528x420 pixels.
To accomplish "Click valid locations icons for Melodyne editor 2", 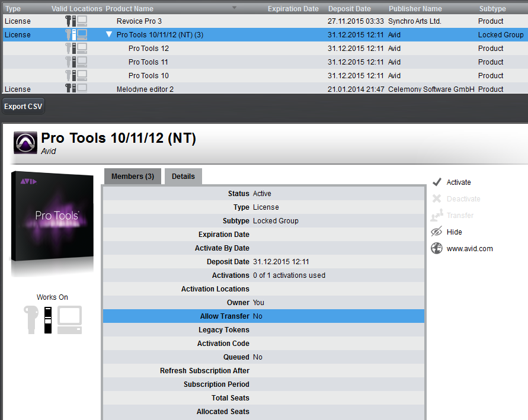I will coord(76,88).
